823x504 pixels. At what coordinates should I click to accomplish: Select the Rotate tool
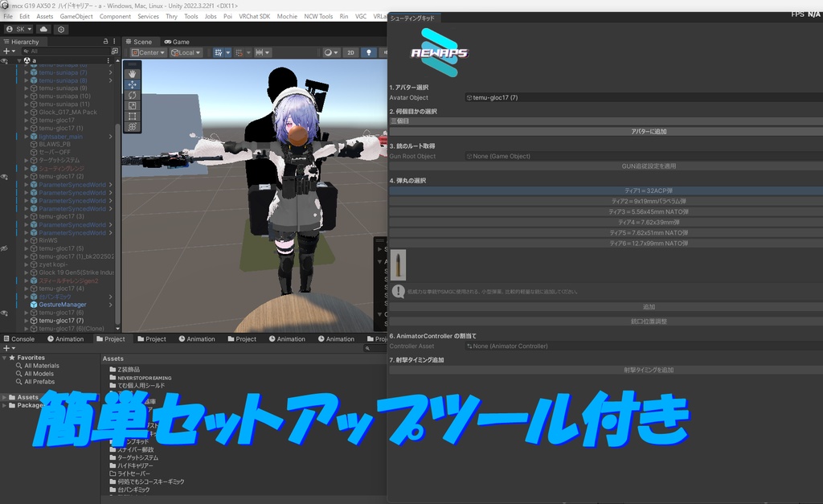pyautogui.click(x=133, y=95)
